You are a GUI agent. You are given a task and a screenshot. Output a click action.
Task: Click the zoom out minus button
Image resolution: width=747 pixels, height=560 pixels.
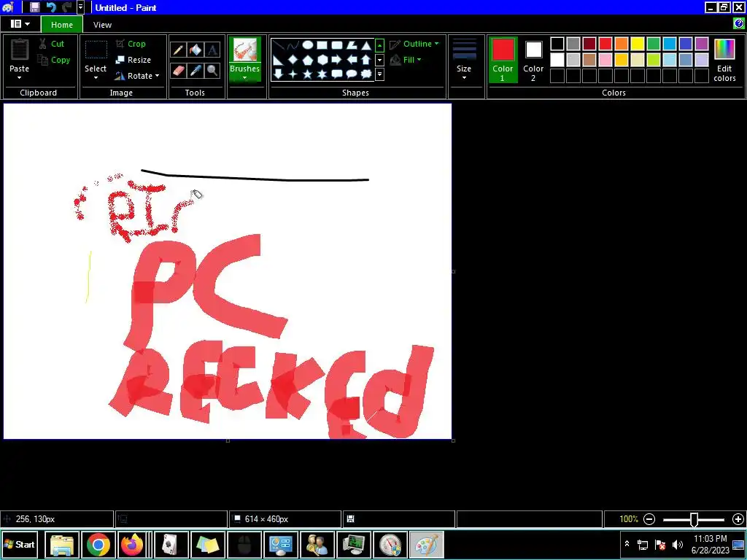(x=649, y=519)
